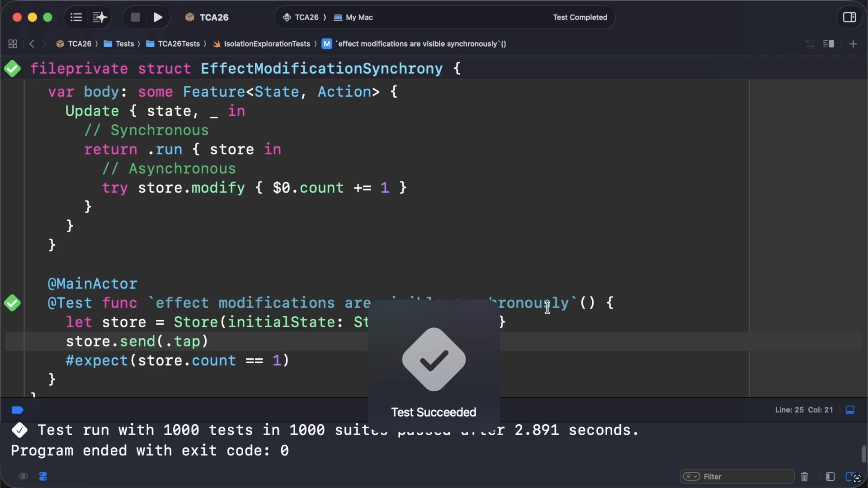Go back with the left chevron
Screen dimensions: 868x488
pos(32,44)
